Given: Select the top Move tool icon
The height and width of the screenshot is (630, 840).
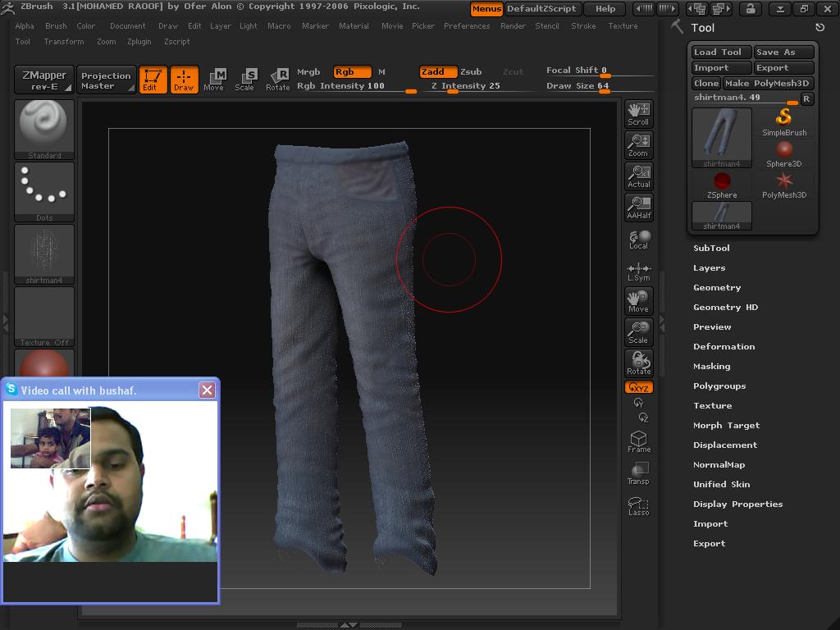Looking at the screenshot, I should pos(214,80).
